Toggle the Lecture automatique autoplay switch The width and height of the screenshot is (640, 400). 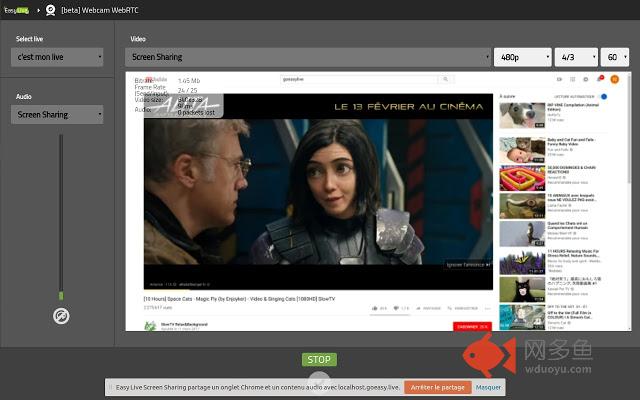[x=603, y=97]
